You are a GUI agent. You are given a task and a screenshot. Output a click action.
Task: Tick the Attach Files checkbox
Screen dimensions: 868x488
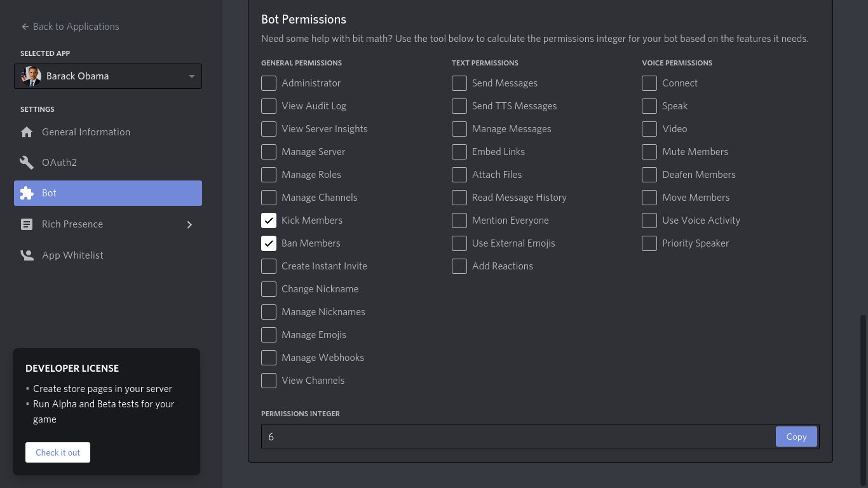(x=459, y=175)
